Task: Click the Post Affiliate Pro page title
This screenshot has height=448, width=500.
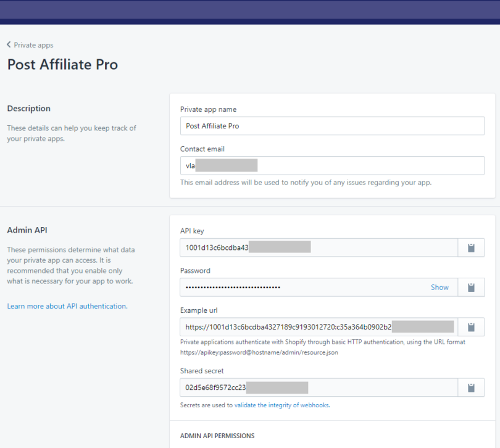Action: tap(62, 64)
